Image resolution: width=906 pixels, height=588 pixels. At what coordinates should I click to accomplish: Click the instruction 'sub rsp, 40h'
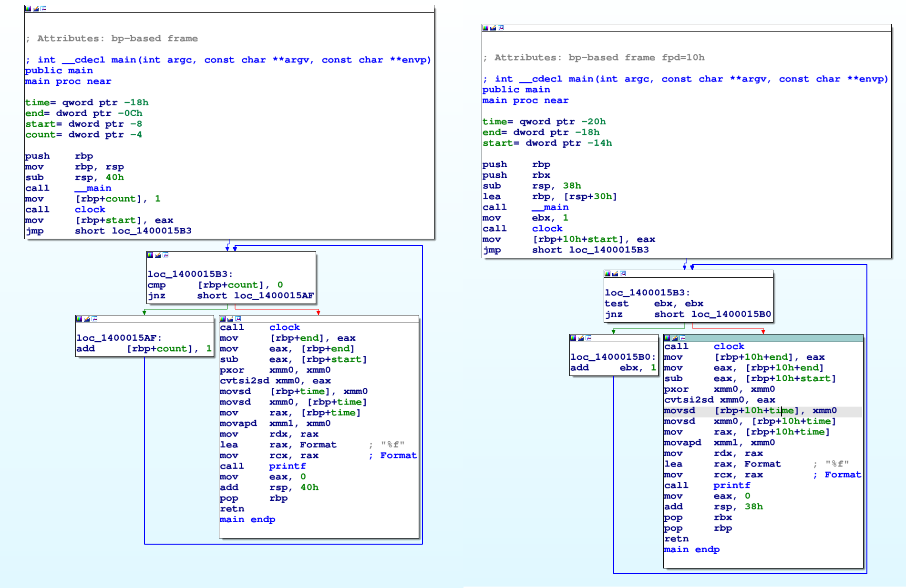click(x=74, y=177)
